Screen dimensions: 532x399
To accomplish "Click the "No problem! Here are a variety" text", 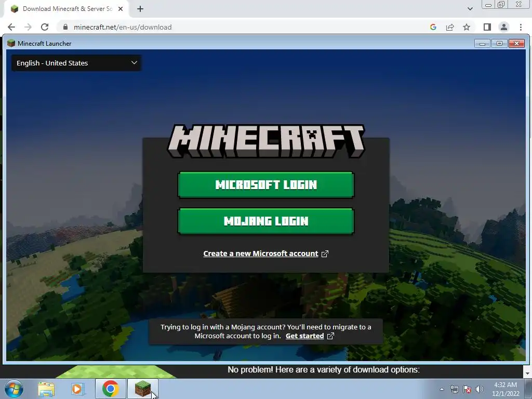I will tap(323, 369).
